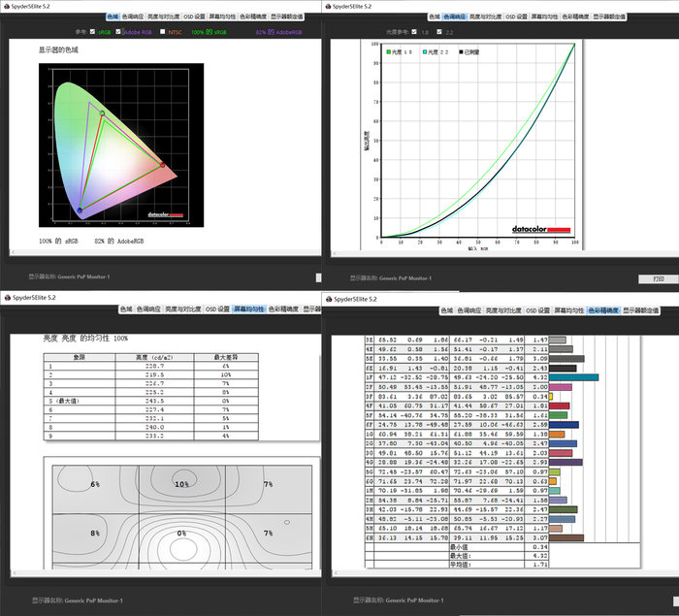Toggle the sRGB reference checkbox
679x616 pixels.
point(92,32)
